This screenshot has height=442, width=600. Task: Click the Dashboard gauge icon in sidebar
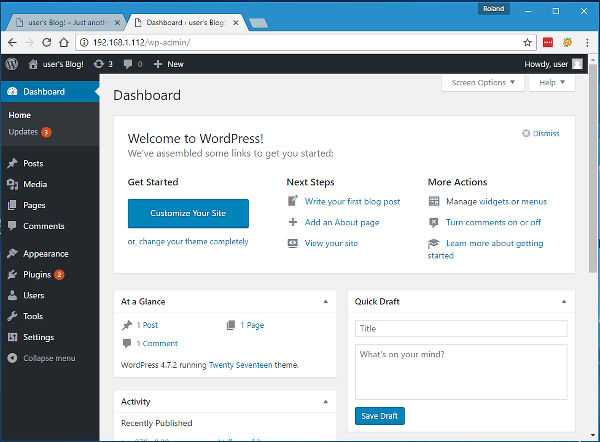(12, 91)
